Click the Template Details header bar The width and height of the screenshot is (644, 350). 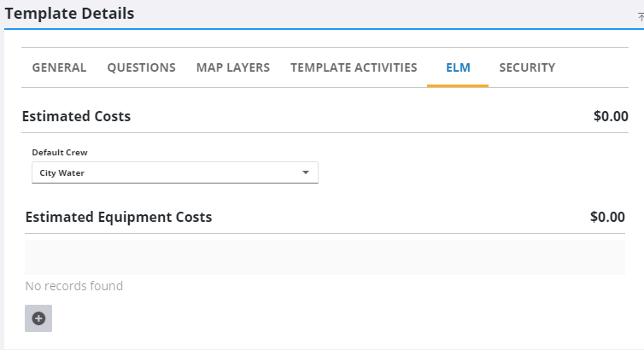342,14
